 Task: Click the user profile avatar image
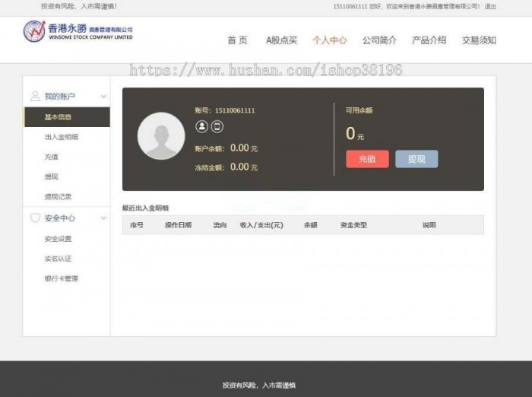161,136
